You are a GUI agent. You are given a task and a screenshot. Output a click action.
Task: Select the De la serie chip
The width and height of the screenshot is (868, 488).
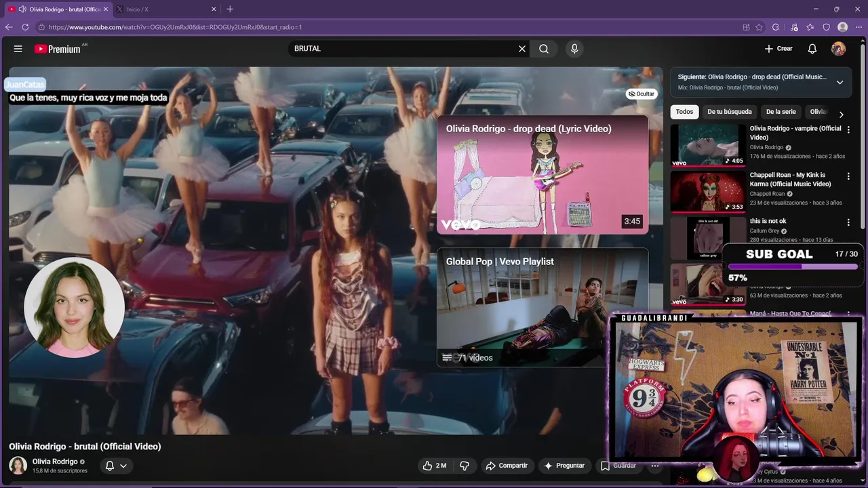point(781,112)
